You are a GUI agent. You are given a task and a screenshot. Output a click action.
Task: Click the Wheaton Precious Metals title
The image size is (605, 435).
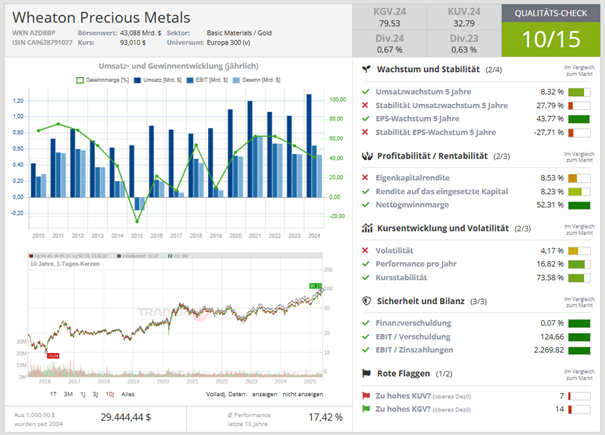click(101, 18)
